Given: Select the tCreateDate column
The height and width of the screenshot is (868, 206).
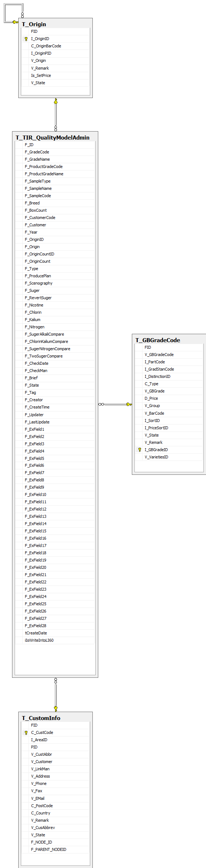Looking at the screenshot, I should [55, 633].
